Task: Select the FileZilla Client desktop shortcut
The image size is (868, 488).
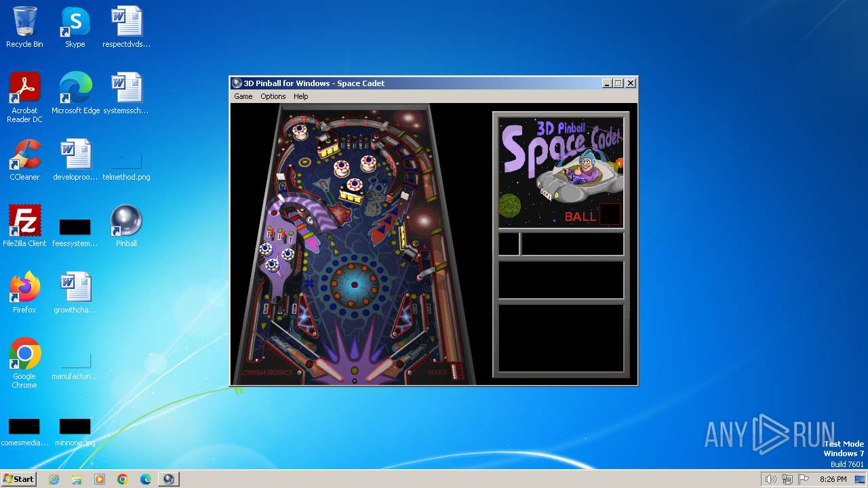Action: pyautogui.click(x=24, y=226)
